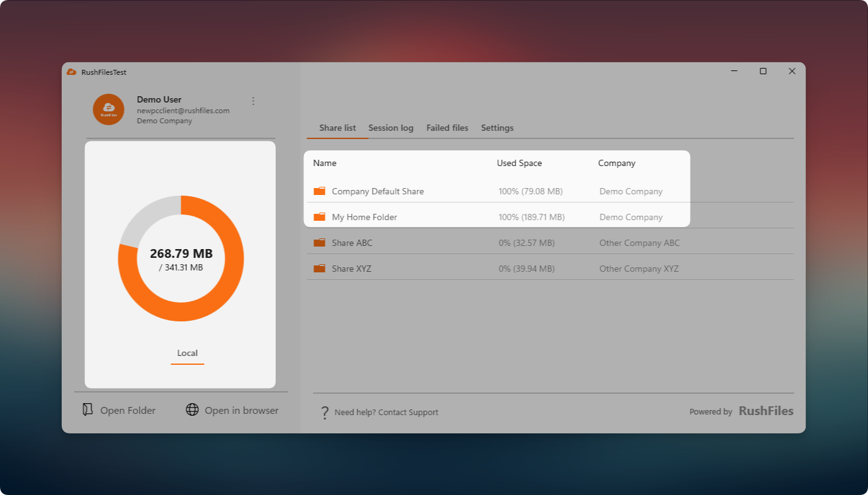
Task: Click the Share ABC folder icon
Action: (x=320, y=243)
